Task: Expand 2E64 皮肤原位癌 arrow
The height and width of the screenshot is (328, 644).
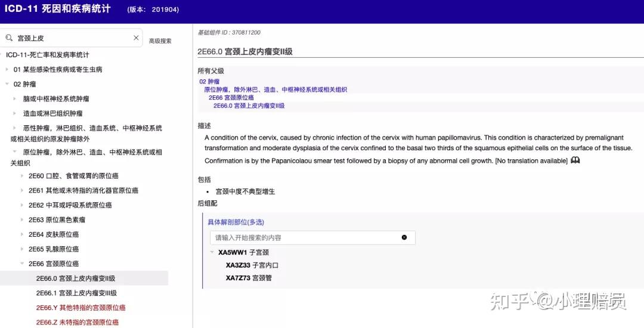Action: pos(22,234)
